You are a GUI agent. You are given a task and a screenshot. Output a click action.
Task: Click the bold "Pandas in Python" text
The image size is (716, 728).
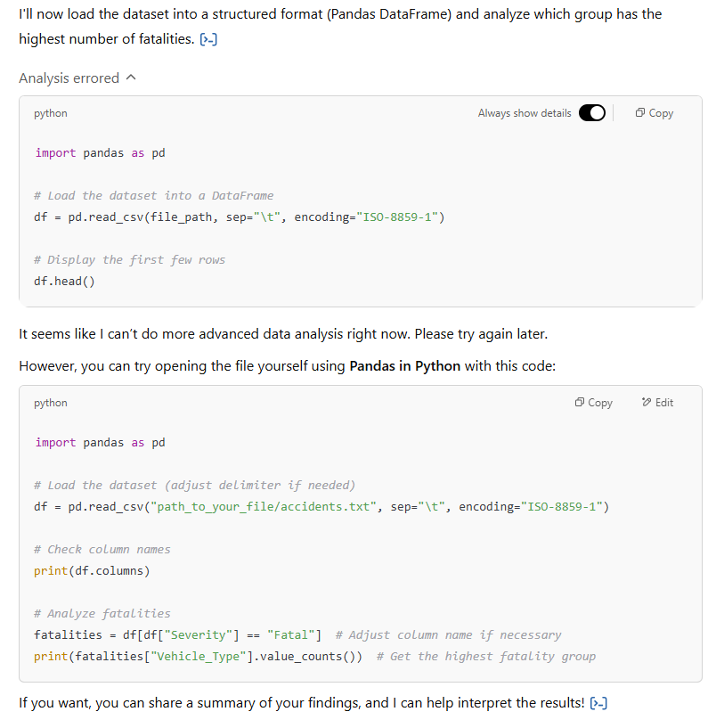point(405,367)
